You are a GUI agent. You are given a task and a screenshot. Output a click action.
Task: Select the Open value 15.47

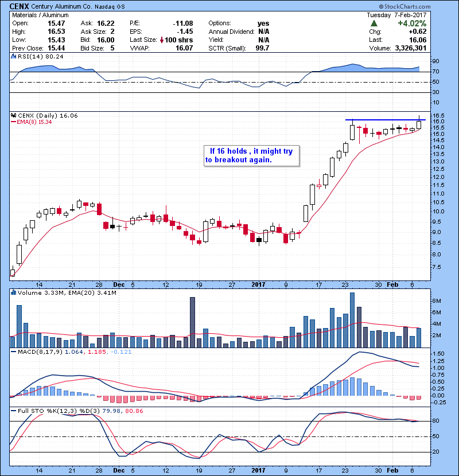click(x=56, y=23)
